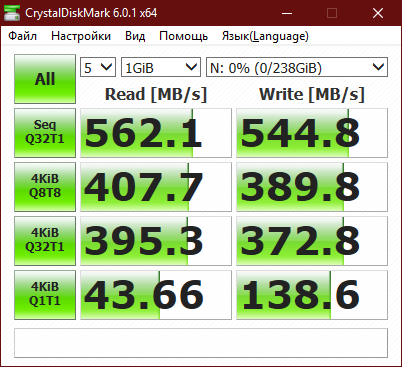Start the 4KiB Q32T1 test
402x367 pixels.
pos(45,241)
